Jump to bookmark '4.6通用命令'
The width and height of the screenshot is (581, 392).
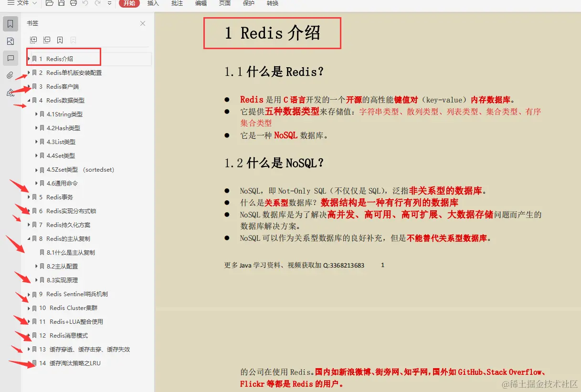tap(62, 183)
